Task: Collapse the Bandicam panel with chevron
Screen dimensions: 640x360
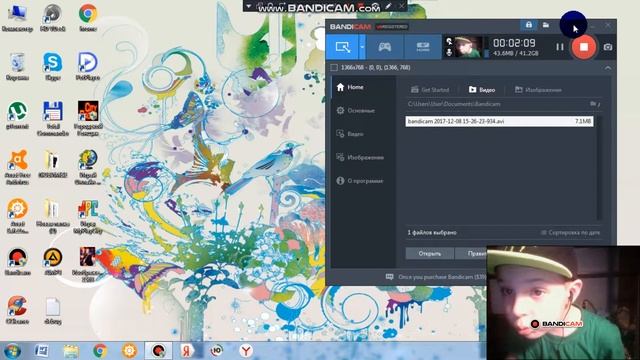Action: 608,68
